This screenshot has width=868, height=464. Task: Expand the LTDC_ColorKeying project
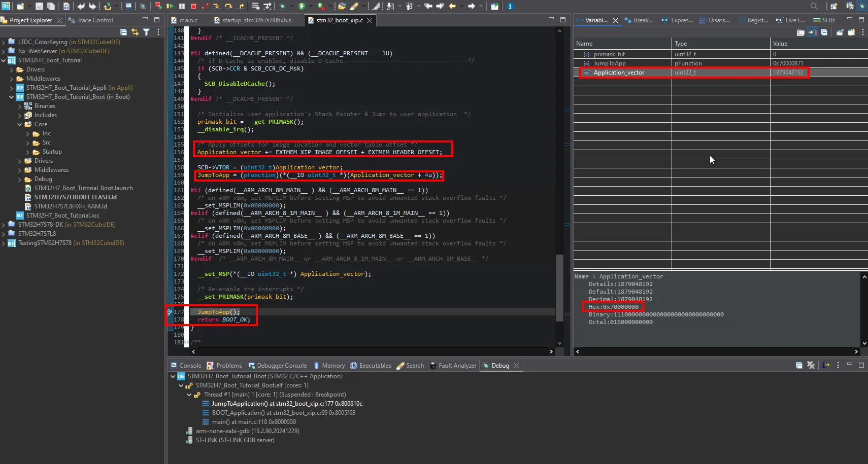click(4, 42)
